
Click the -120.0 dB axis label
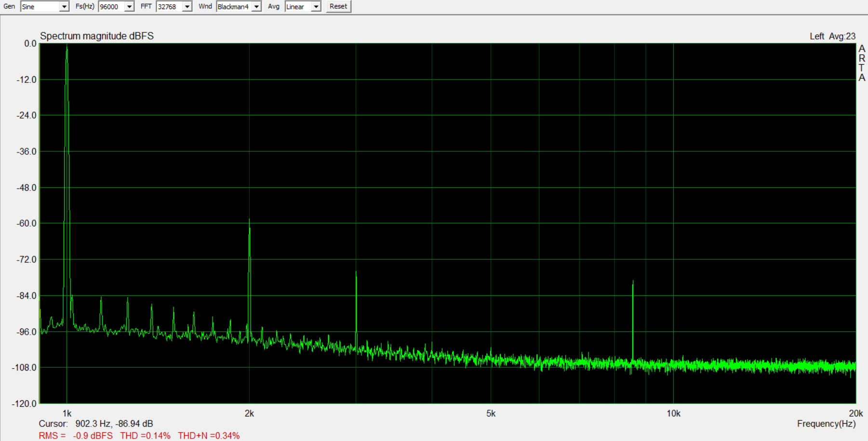tap(24, 403)
